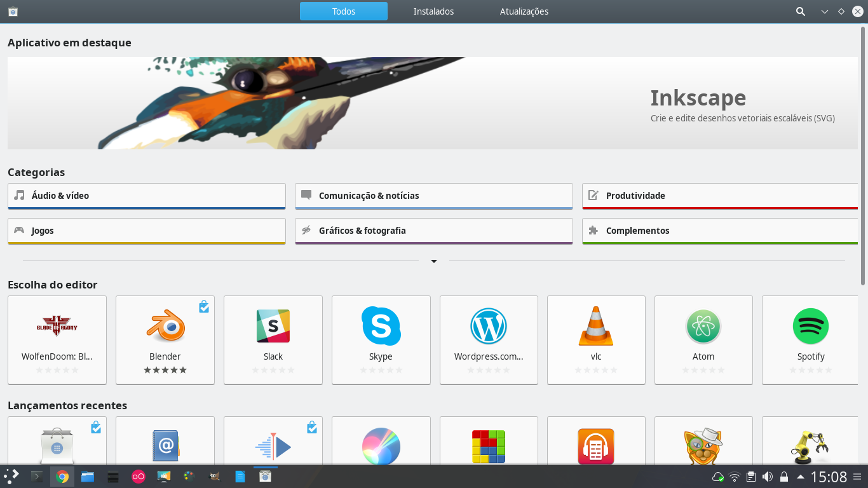Browse the Gráficos & fotografia category
Screen dimensions: 868x488
coord(434,231)
